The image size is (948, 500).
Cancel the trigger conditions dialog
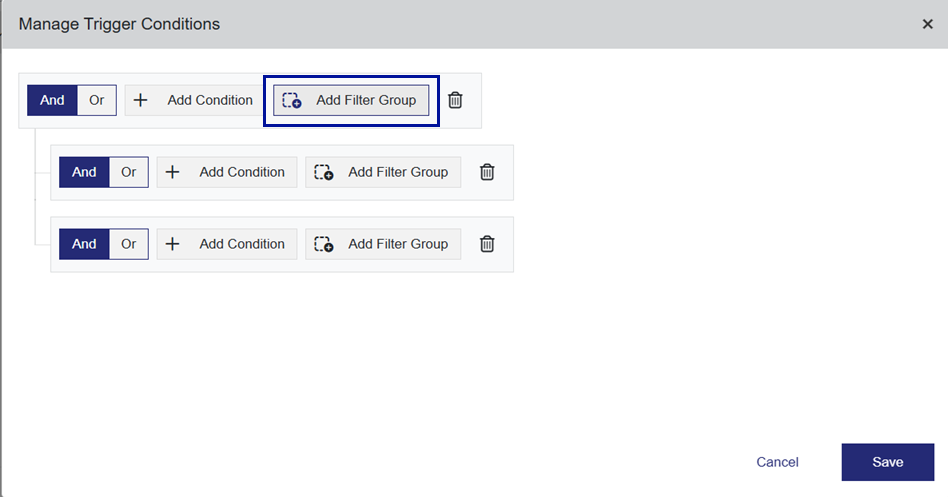(777, 462)
